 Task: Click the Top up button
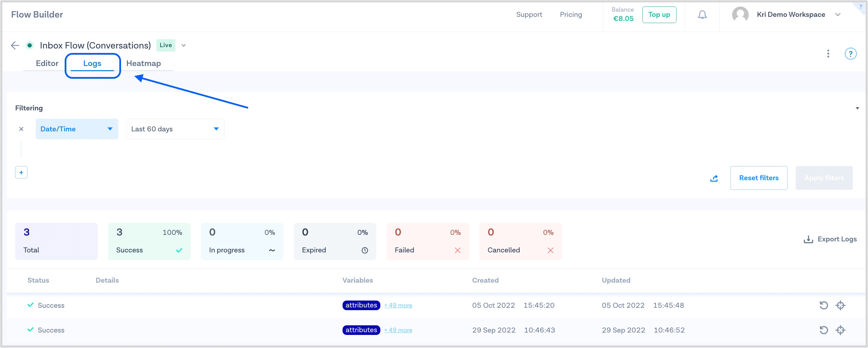(x=659, y=15)
